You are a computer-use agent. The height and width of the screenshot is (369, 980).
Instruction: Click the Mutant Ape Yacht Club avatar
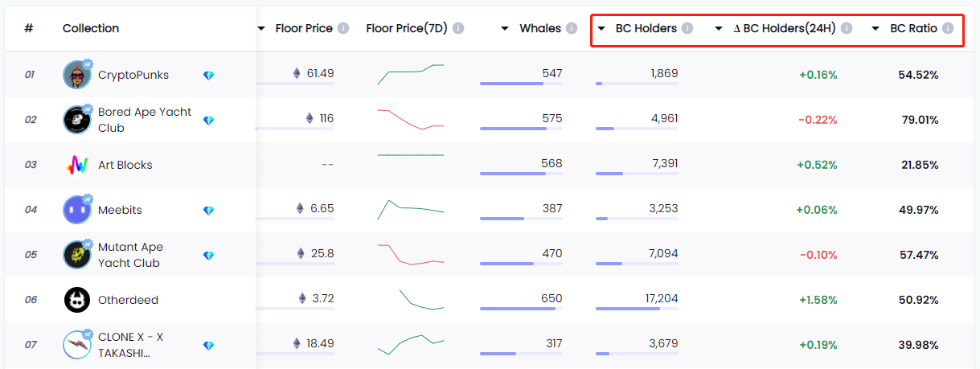point(77,255)
